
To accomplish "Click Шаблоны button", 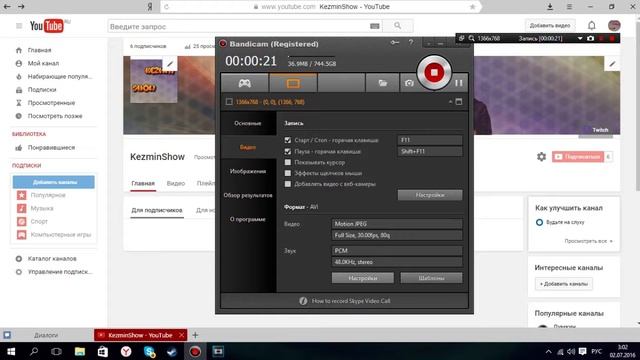I will pos(431,278).
